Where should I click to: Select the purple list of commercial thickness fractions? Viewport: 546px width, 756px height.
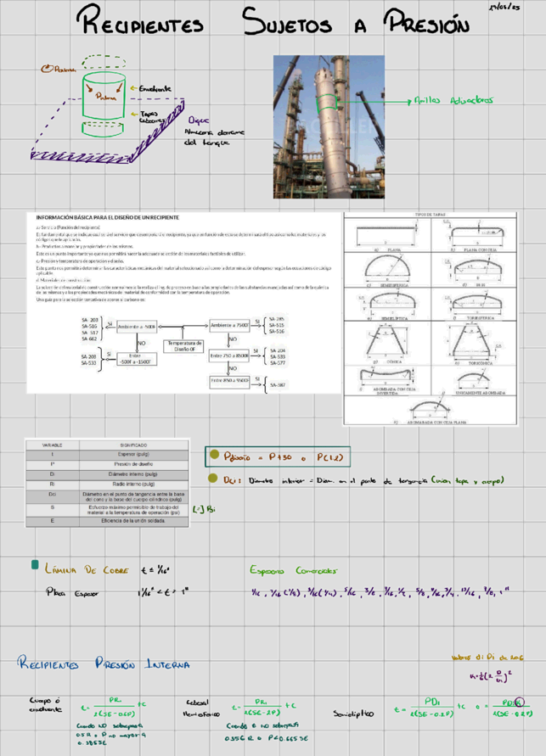(380, 592)
